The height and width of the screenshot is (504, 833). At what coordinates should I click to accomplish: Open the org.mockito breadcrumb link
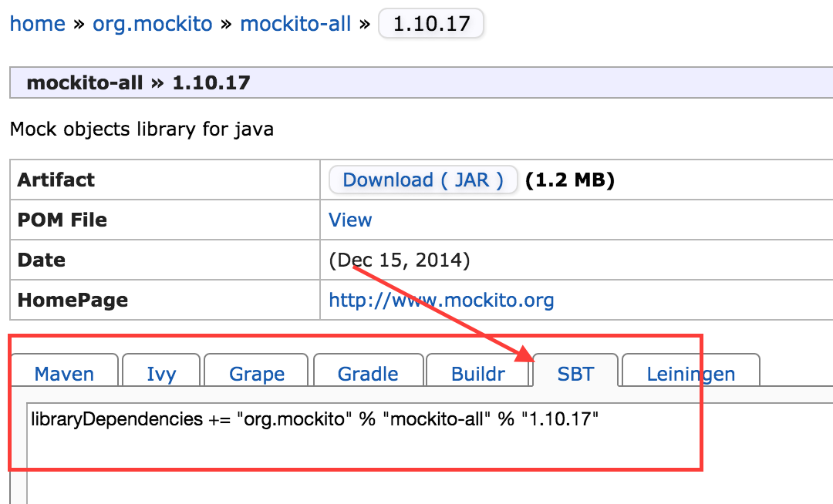(152, 24)
